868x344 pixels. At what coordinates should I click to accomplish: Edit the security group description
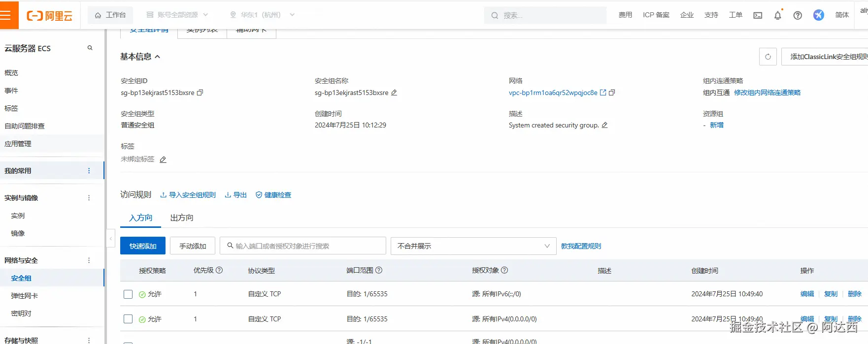pos(604,125)
